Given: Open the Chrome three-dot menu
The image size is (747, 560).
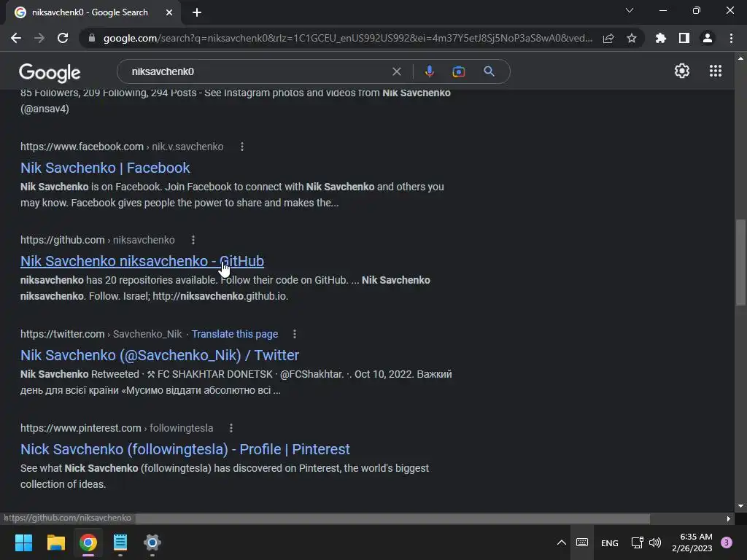Looking at the screenshot, I should tap(731, 38).
